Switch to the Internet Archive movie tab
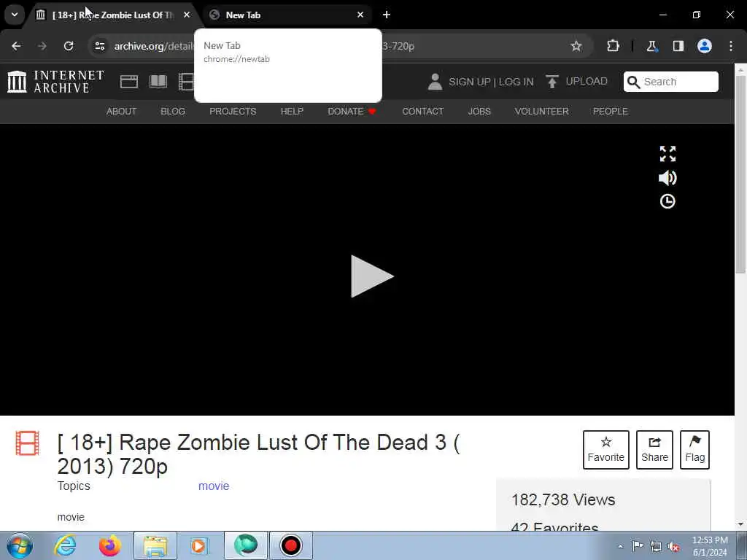The width and height of the screenshot is (747, 560). 113,15
